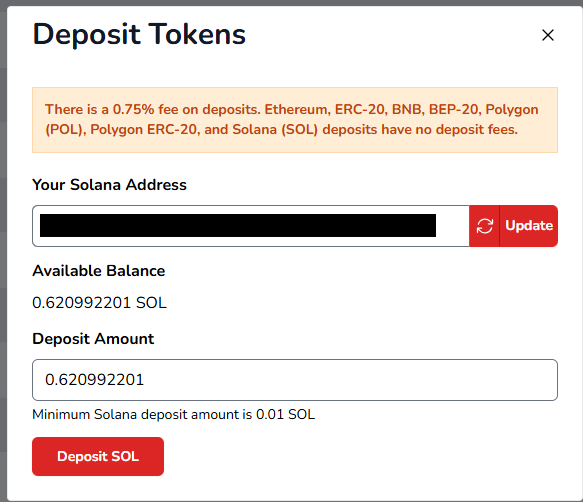Click the Available Balance label
The width and height of the screenshot is (583, 502).
coord(99,271)
